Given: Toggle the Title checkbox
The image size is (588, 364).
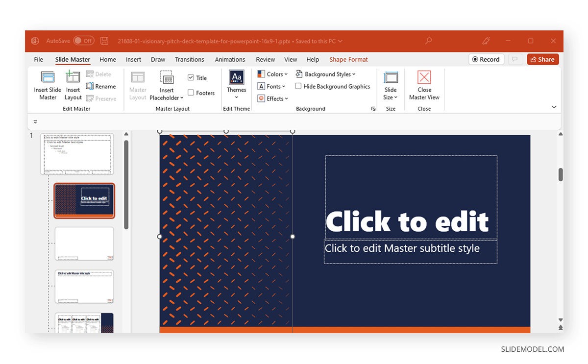Looking at the screenshot, I should [190, 77].
